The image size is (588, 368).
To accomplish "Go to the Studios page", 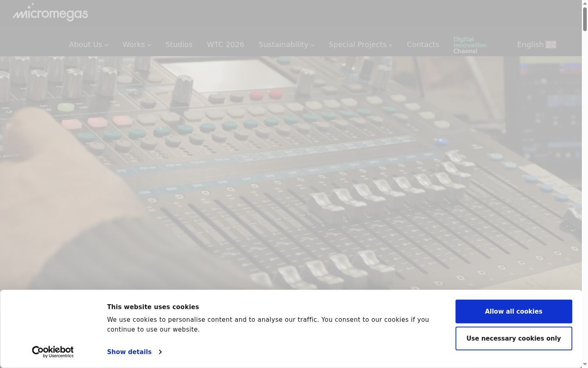I will [179, 45].
